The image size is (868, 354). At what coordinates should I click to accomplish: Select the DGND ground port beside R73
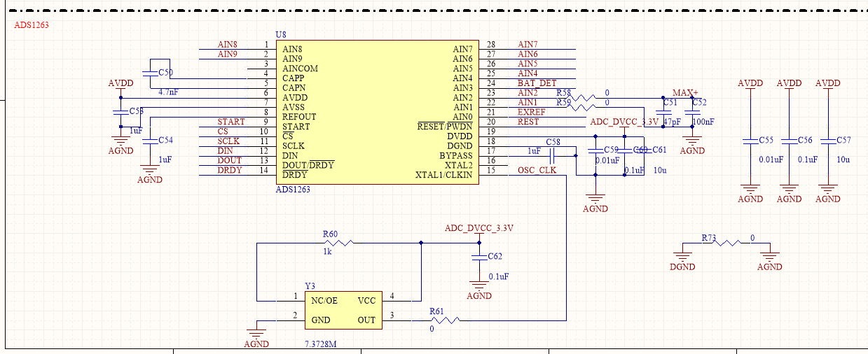click(x=682, y=258)
